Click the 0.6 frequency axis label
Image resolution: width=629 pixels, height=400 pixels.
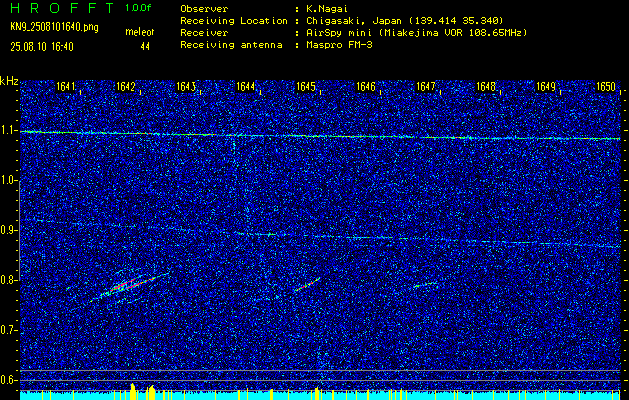click(8, 380)
